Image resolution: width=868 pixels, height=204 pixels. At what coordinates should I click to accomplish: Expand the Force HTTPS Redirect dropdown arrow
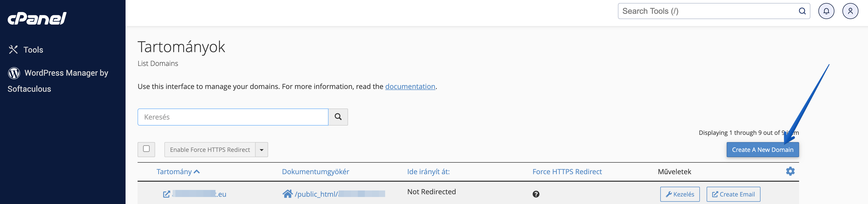point(262,150)
